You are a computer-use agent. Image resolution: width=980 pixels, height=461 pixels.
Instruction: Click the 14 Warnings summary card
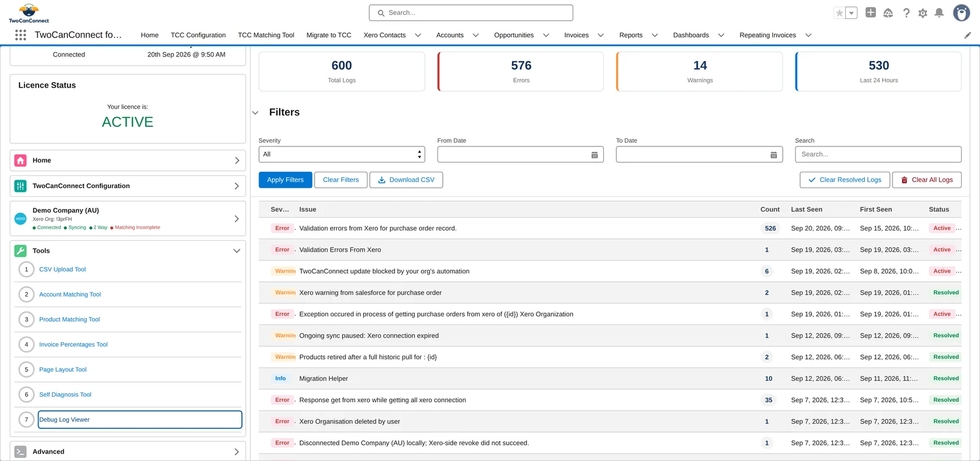[x=699, y=72]
